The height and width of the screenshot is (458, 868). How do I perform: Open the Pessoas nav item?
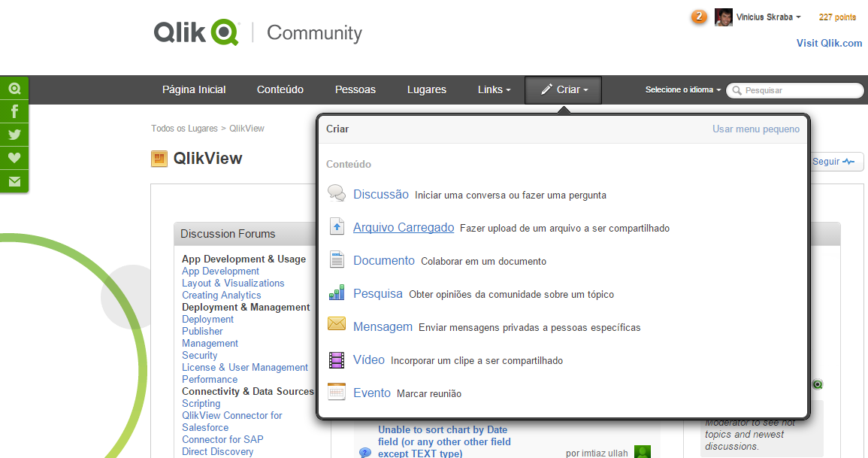355,89
